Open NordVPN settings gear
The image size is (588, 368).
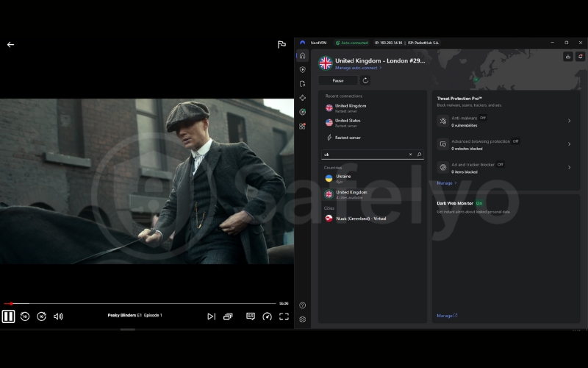pos(303,319)
